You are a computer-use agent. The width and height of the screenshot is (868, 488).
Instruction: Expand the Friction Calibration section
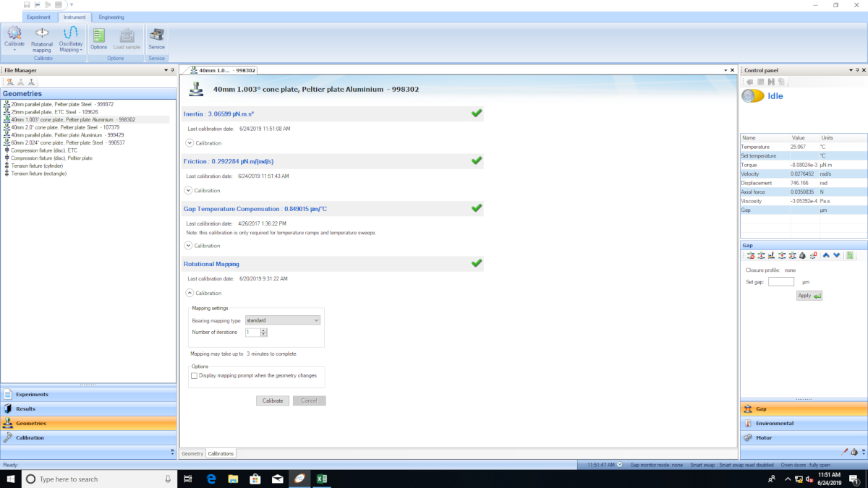tap(189, 191)
